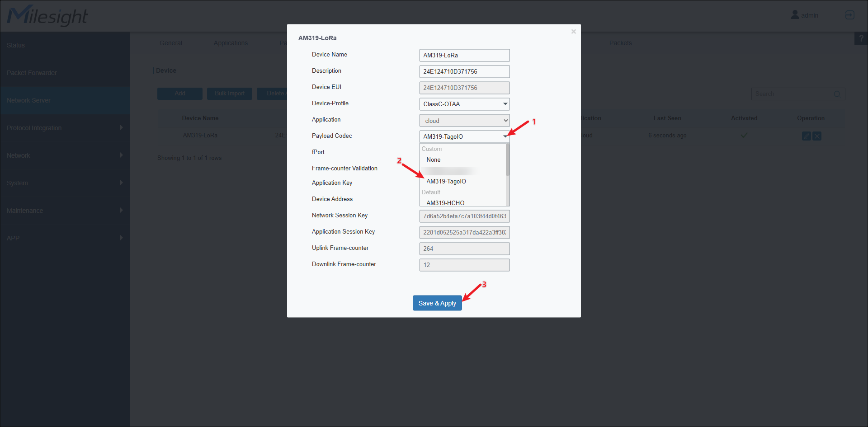
Task: Click the Add device button
Action: click(180, 94)
